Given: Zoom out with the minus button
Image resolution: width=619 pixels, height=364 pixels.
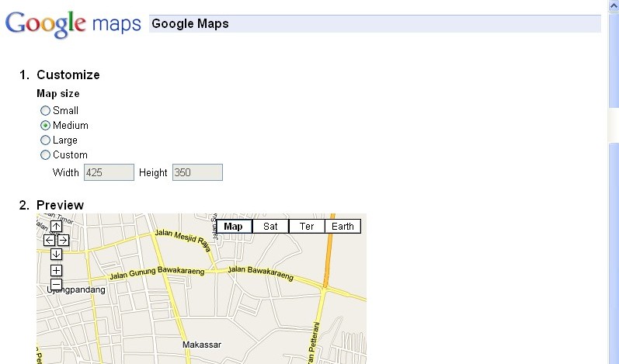Looking at the screenshot, I should point(56,284).
